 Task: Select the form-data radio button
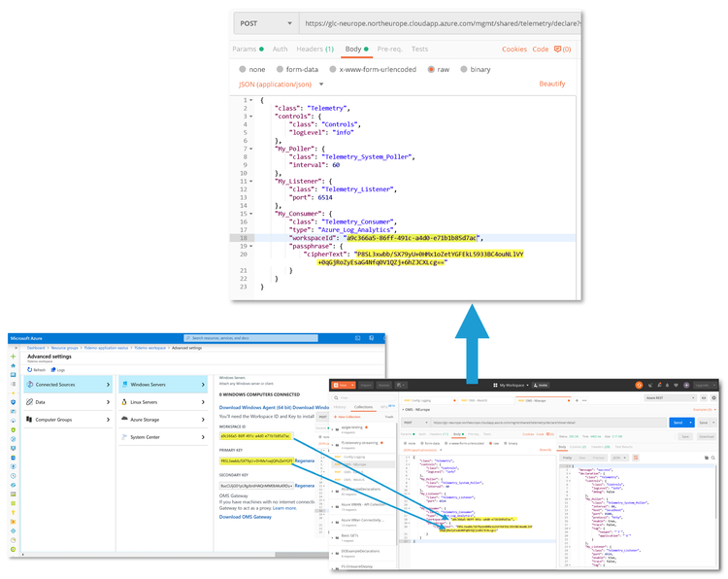[279, 70]
